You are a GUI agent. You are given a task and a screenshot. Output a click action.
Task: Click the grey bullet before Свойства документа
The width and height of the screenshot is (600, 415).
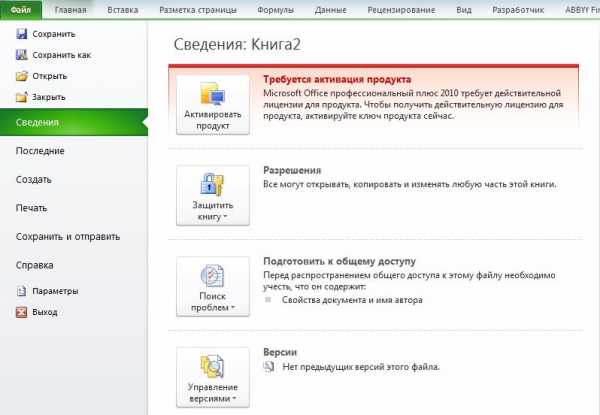point(268,300)
